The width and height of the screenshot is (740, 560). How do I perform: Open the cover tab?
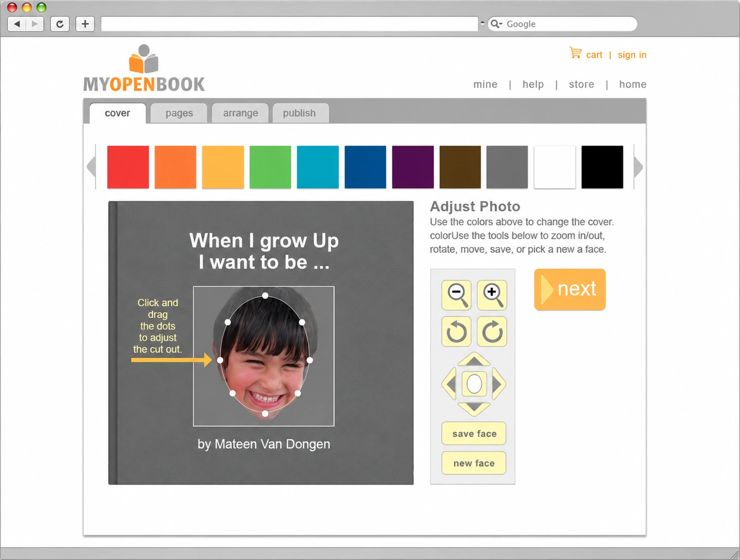[x=118, y=113]
